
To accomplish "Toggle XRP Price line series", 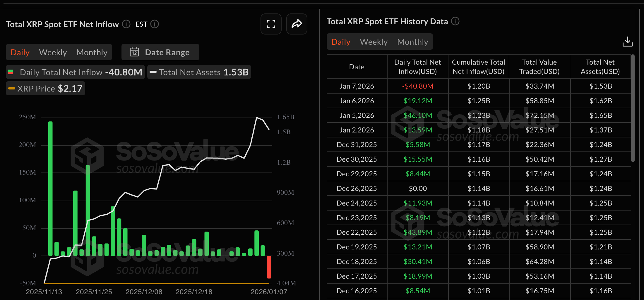I will click(x=45, y=89).
